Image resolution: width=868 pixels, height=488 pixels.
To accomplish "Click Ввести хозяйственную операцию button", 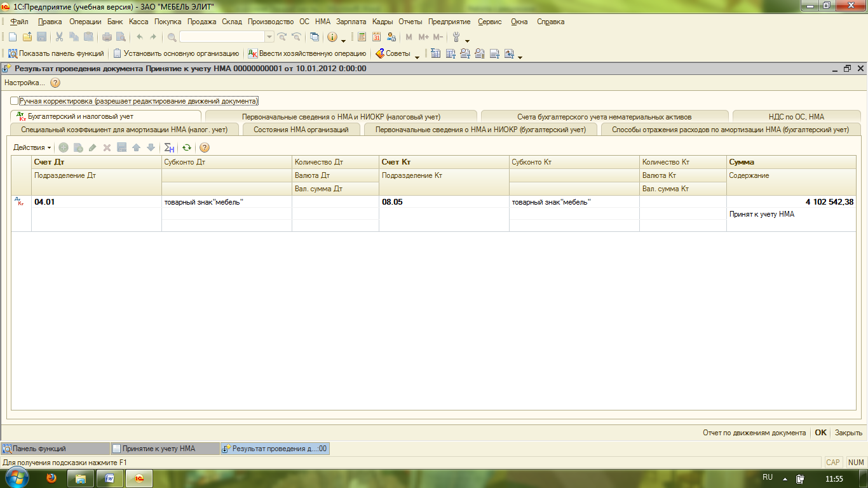I will click(x=307, y=54).
